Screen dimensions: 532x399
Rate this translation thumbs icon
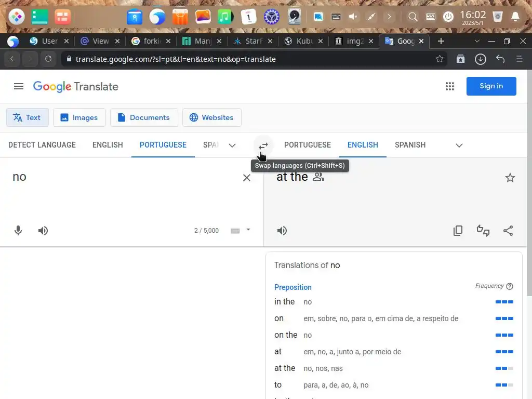coord(483,231)
